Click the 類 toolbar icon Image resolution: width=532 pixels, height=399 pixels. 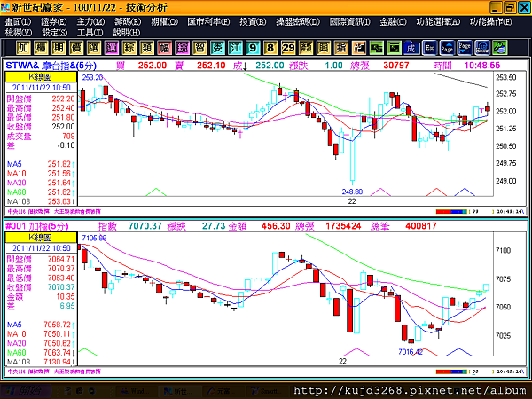(x=146, y=48)
